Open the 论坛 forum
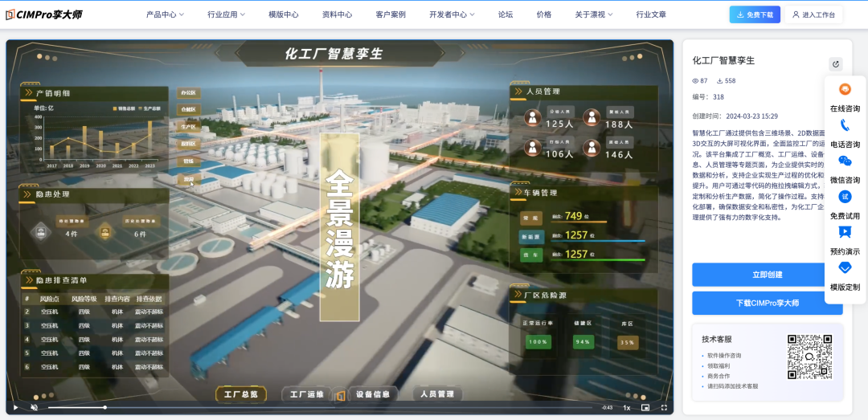 tap(506, 15)
